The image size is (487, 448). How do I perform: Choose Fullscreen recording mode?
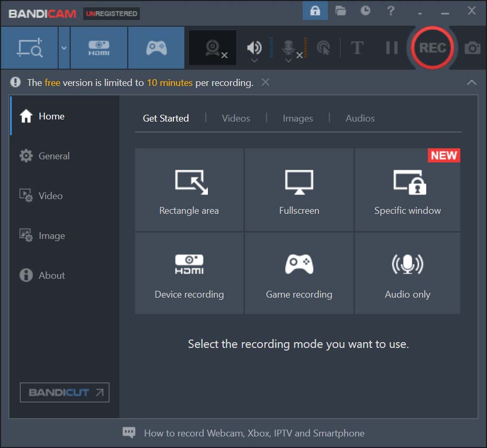pyautogui.click(x=299, y=190)
